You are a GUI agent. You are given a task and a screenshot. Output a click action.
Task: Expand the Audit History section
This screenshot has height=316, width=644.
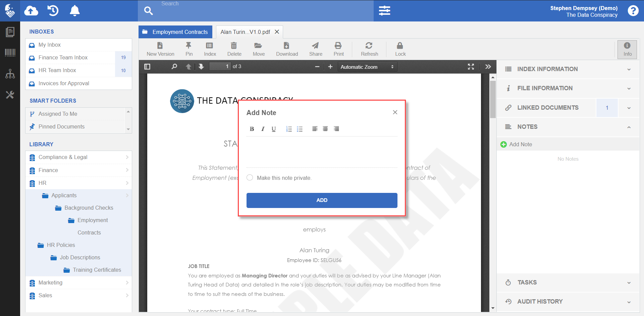[x=568, y=302]
